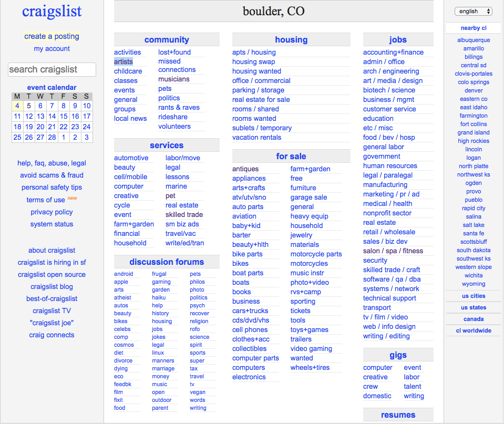Open the free stuff category

296,179
